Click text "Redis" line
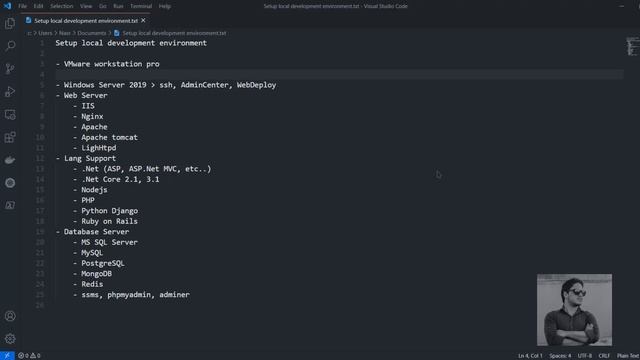 tap(92, 284)
